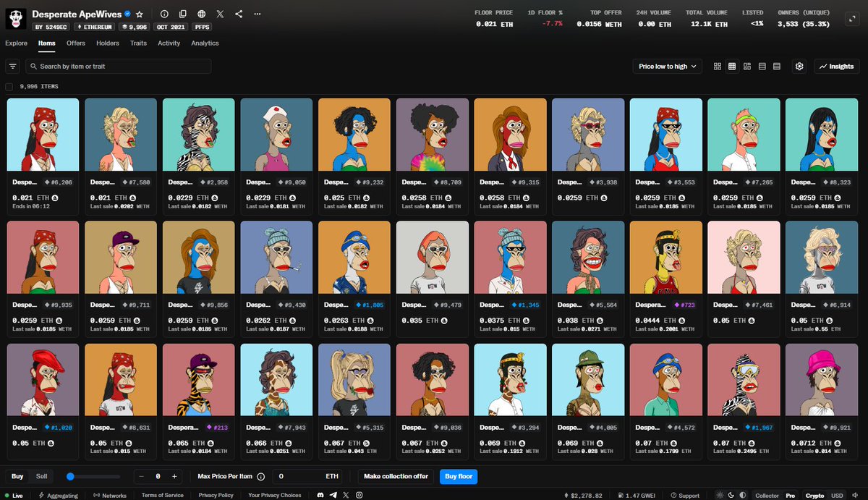Favorite the collection with the star icon
868x500 pixels.
[140, 14]
